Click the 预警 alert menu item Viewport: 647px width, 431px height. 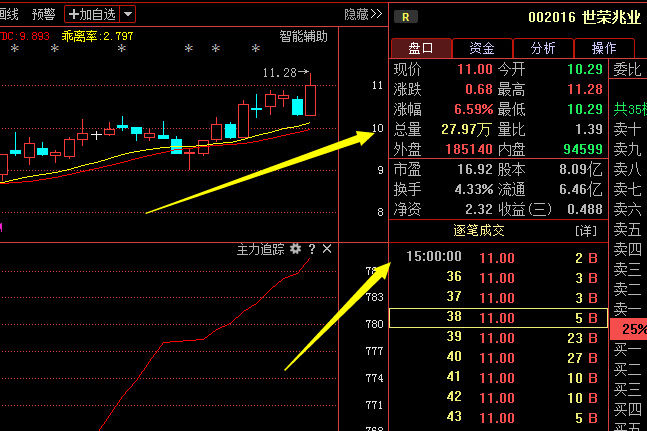point(44,14)
